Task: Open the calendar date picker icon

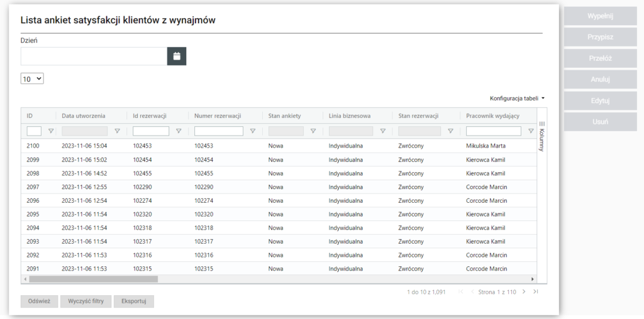Action: [x=177, y=56]
